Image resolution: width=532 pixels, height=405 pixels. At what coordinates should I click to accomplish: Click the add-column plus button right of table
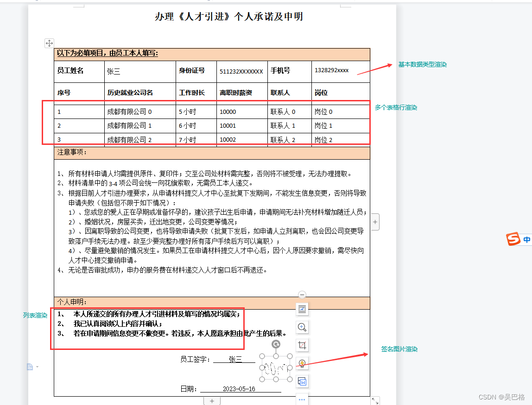point(375,222)
